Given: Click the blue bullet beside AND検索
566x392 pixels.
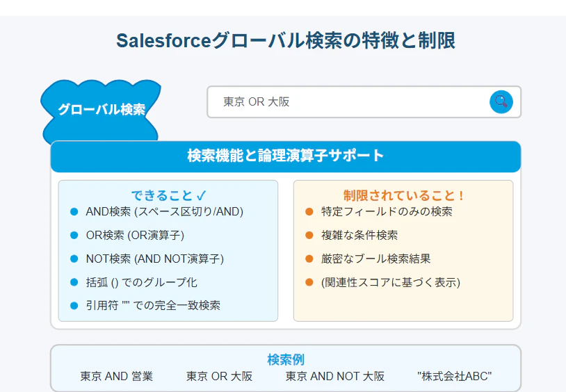Looking at the screenshot, I should click(x=74, y=212).
